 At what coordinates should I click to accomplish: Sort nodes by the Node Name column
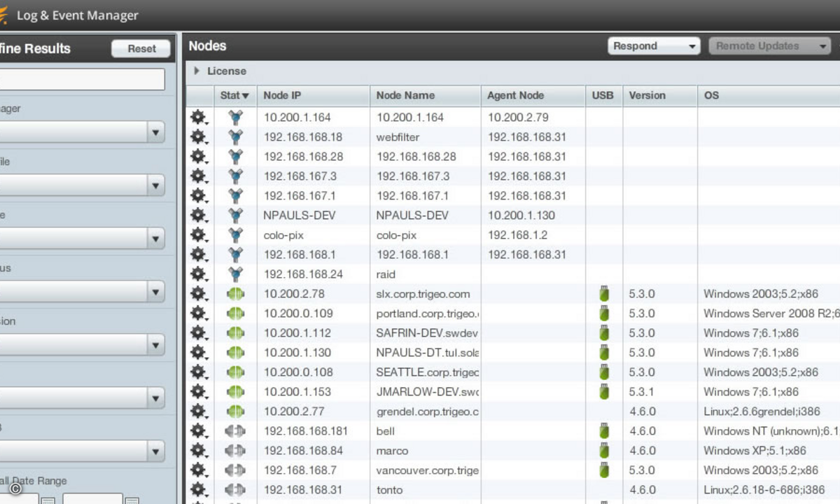pos(425,95)
